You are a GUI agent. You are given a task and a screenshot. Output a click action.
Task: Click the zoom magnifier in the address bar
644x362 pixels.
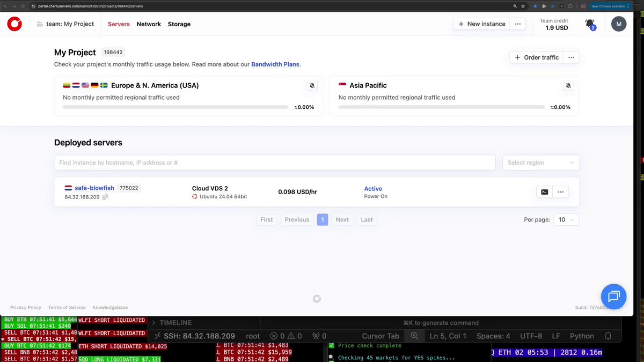(x=515, y=6)
